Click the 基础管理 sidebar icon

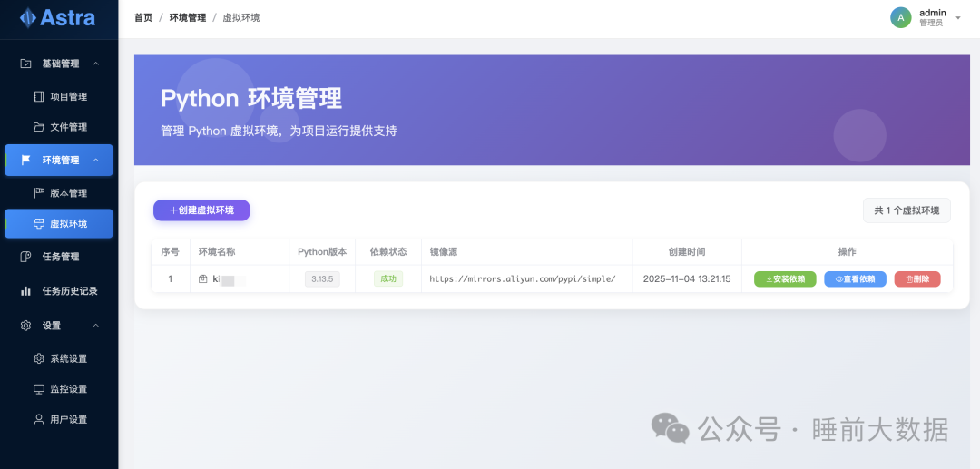coord(25,64)
